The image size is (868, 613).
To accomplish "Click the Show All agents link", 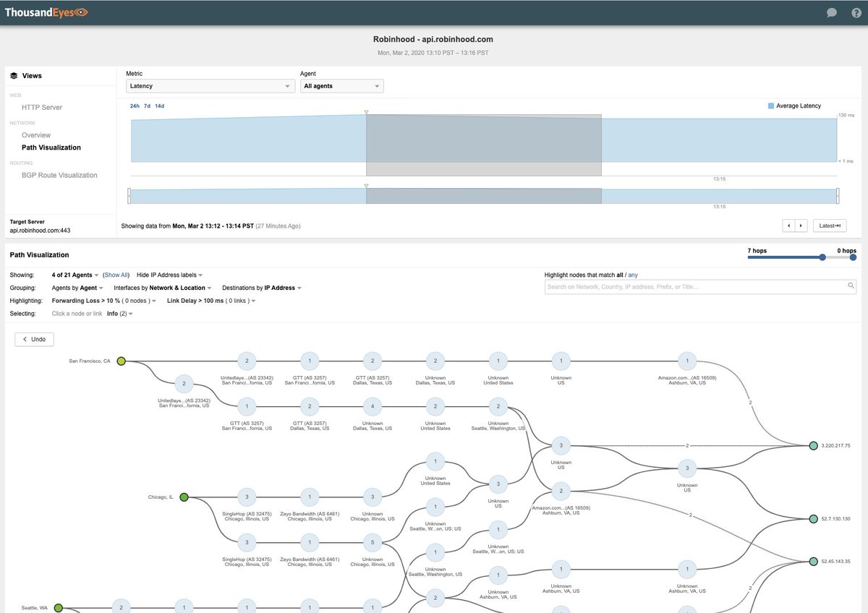I will [116, 275].
